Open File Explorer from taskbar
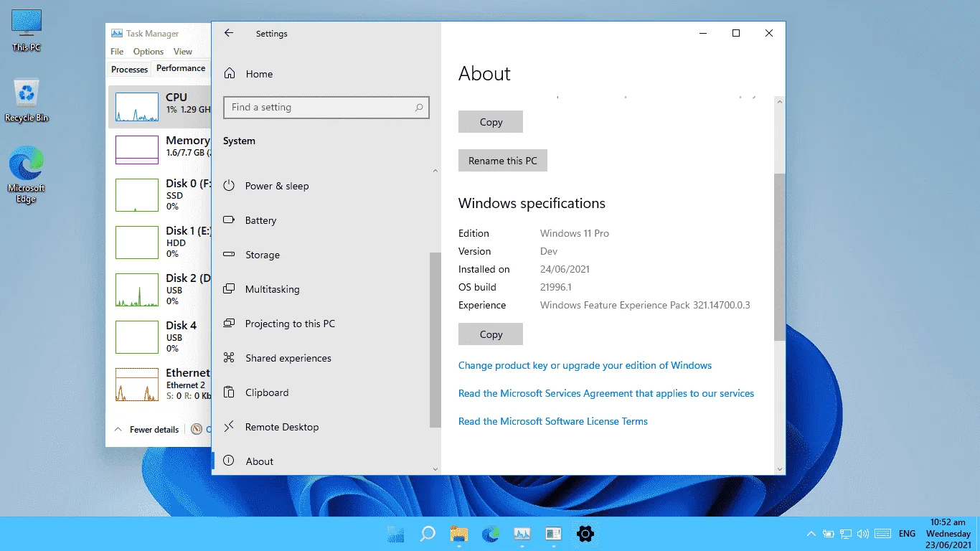This screenshot has height=551, width=980. [x=459, y=534]
